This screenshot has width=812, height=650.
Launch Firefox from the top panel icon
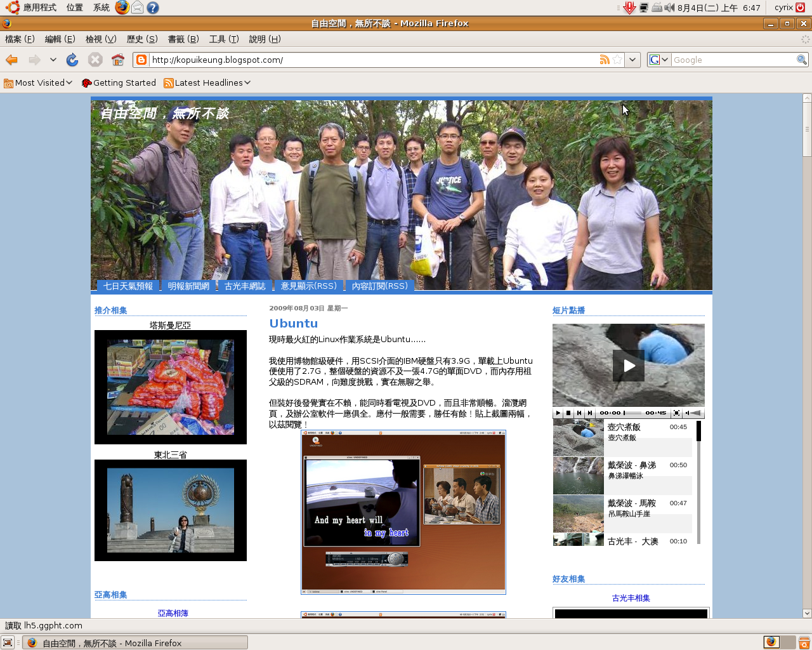pos(122,8)
